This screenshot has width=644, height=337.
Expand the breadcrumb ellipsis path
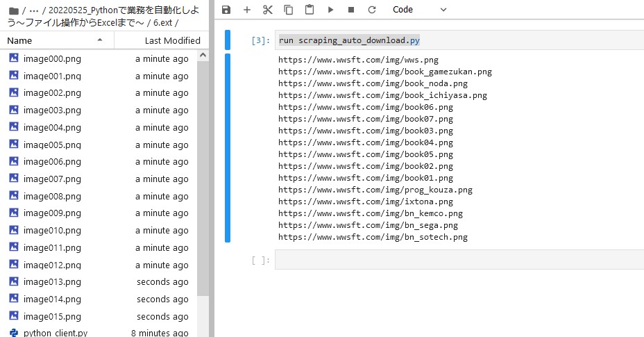[34, 10]
